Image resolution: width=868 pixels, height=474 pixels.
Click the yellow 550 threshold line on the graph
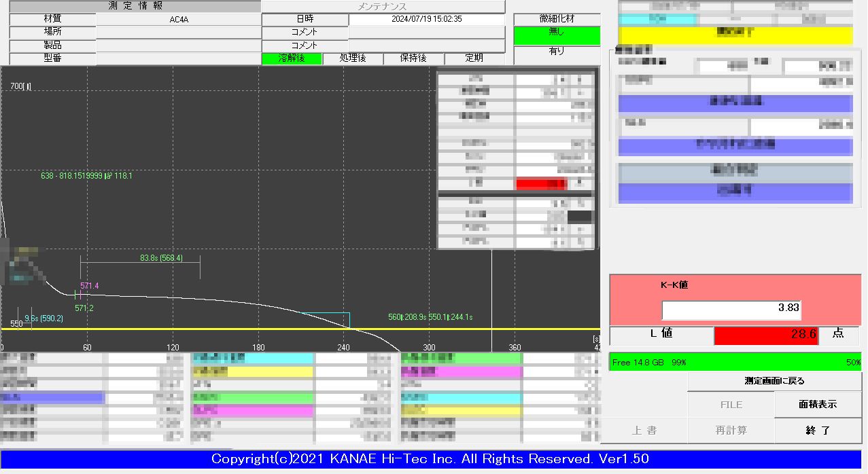pos(300,329)
